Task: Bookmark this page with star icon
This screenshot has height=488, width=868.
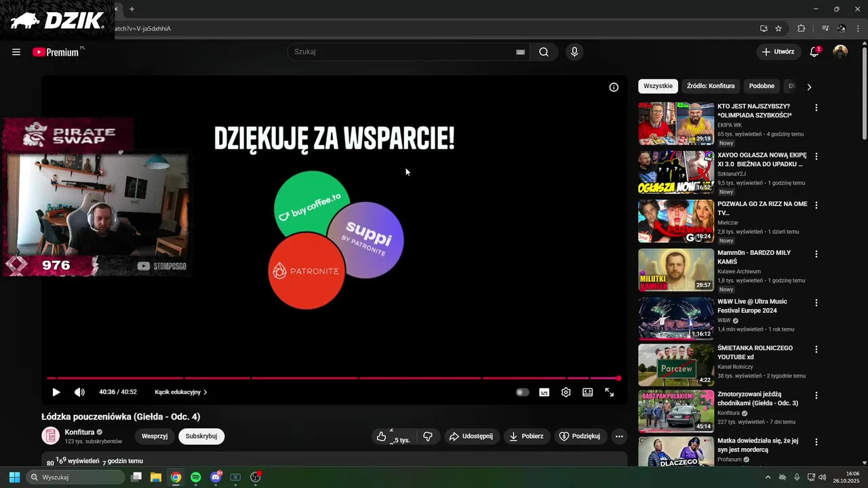Action: pos(778,28)
